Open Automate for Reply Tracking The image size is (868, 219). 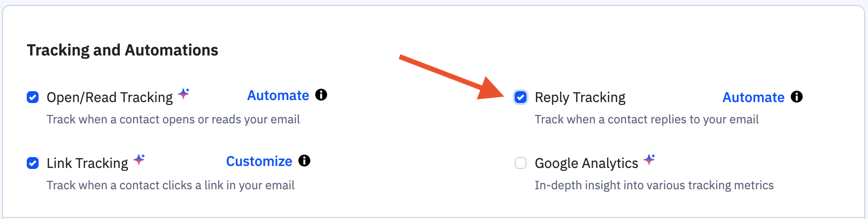pyautogui.click(x=753, y=97)
